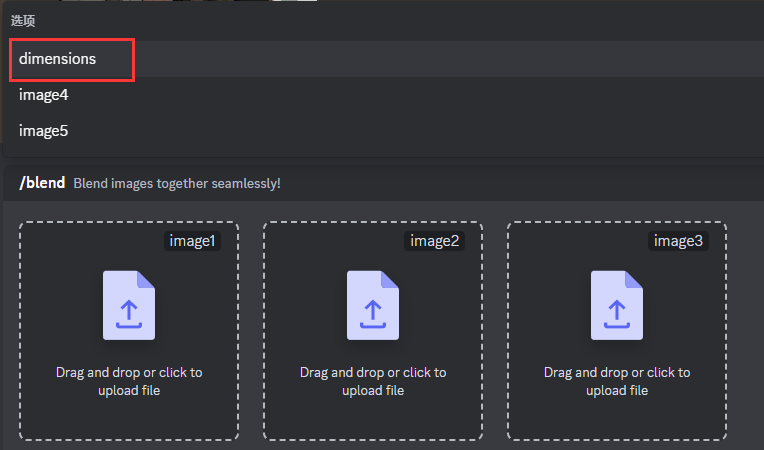Click the image1 label tag
This screenshot has width=764, height=450.
coord(192,241)
